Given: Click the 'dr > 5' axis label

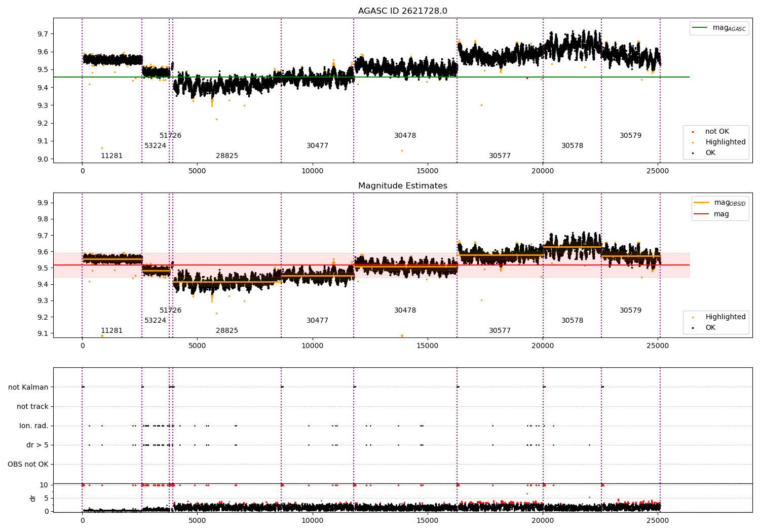Looking at the screenshot, I should pos(37,445).
